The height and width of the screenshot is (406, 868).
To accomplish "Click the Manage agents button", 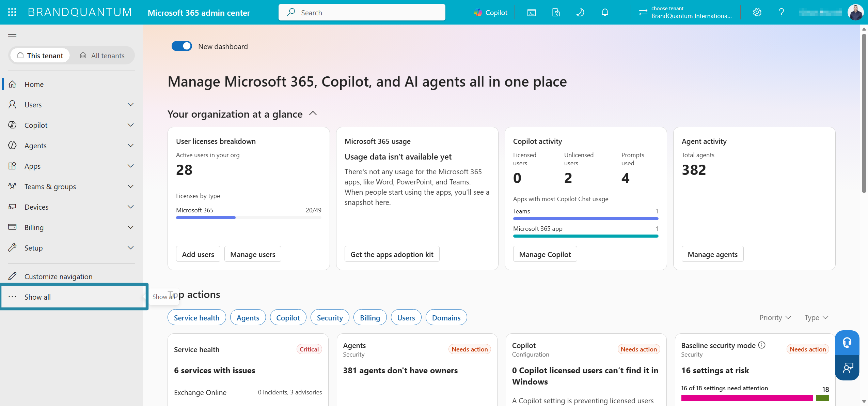I will pyautogui.click(x=712, y=254).
